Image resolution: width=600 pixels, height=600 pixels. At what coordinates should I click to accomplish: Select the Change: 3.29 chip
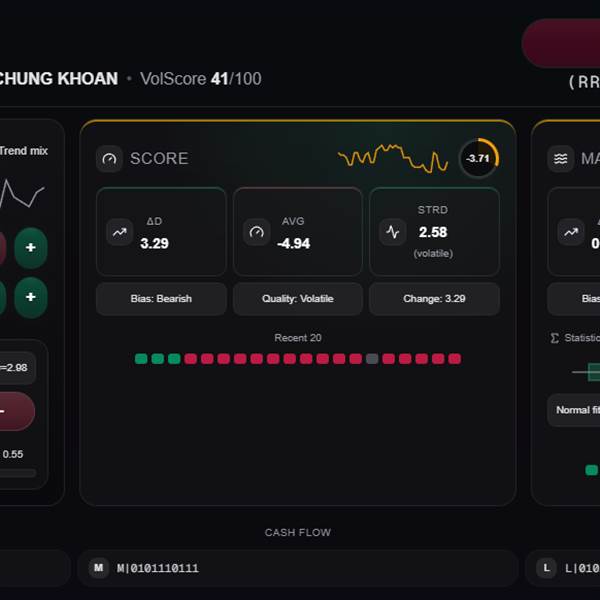(x=434, y=298)
